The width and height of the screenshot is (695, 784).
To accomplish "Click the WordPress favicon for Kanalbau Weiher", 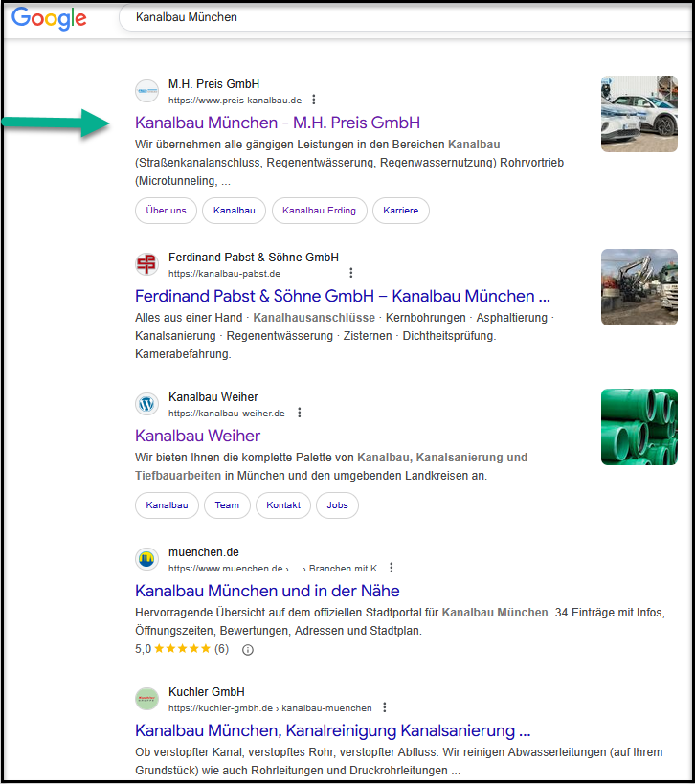I will tap(146, 404).
